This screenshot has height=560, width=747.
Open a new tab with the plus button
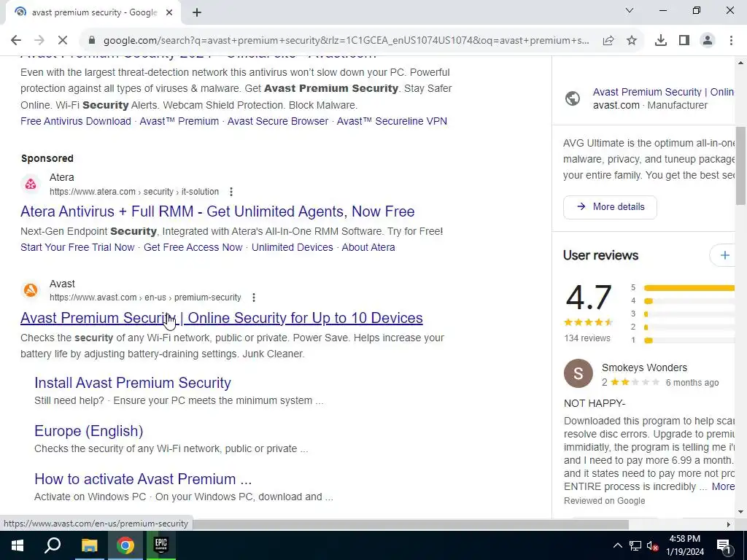pos(197,12)
